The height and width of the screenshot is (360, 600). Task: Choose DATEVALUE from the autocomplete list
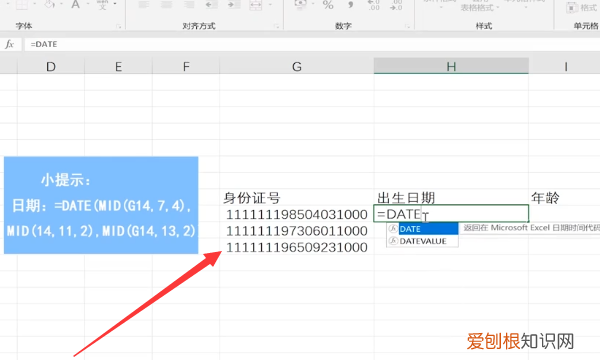point(422,241)
